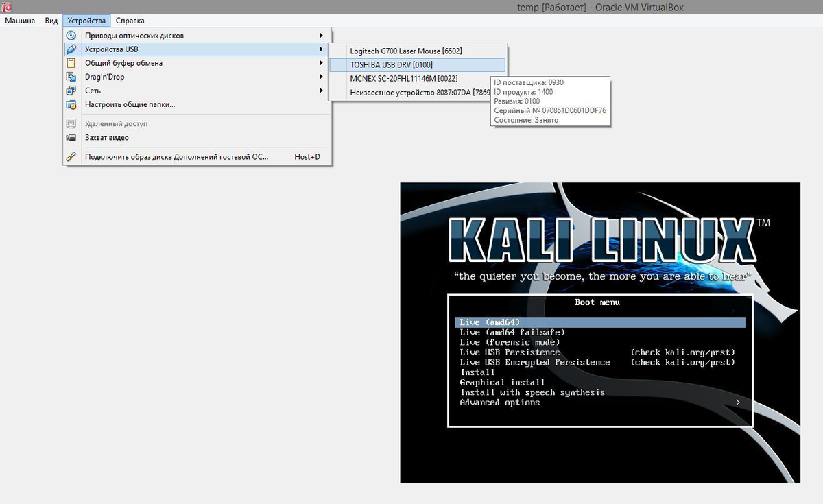
Task: Expand Advanced options arrow in boot menu
Action: point(738,403)
